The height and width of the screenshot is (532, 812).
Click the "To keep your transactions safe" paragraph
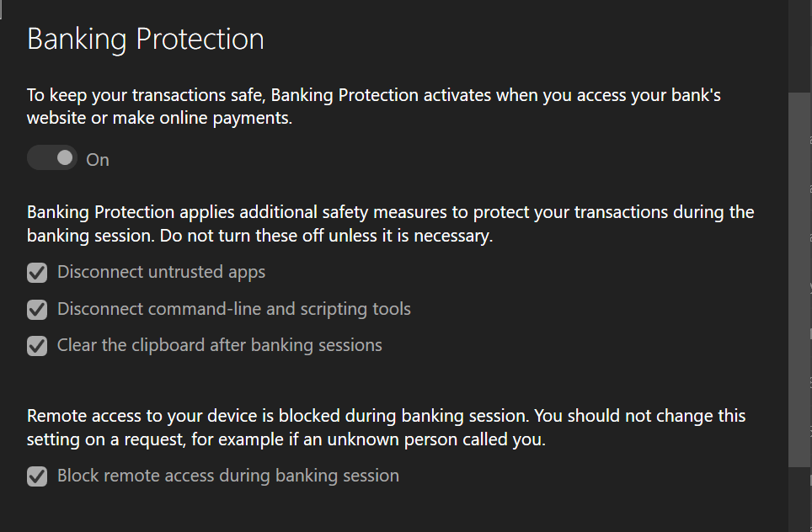click(374, 107)
